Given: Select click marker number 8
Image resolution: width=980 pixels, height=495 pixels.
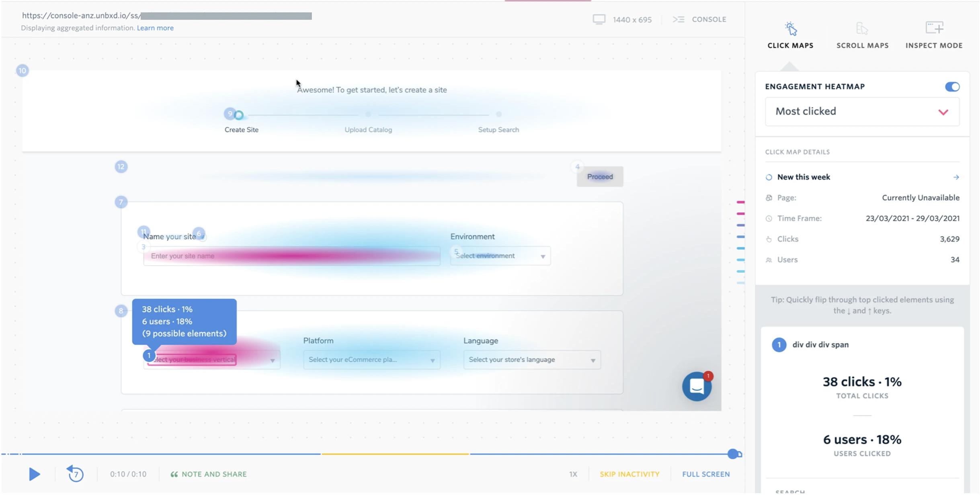Looking at the screenshot, I should point(121,311).
